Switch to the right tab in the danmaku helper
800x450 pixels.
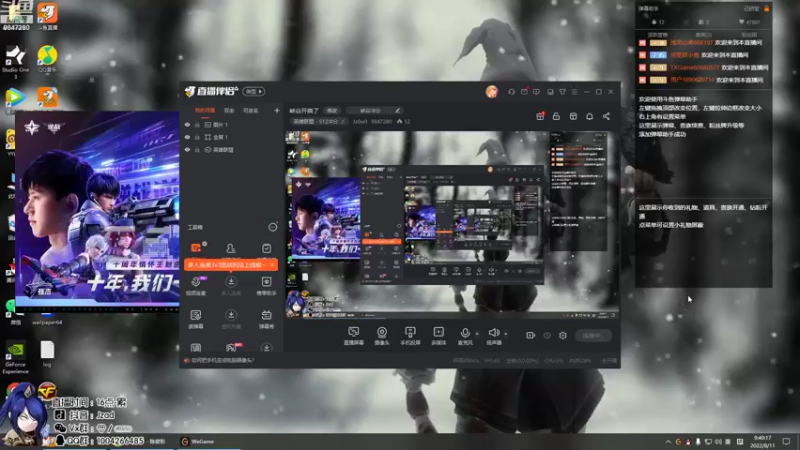pos(748,34)
